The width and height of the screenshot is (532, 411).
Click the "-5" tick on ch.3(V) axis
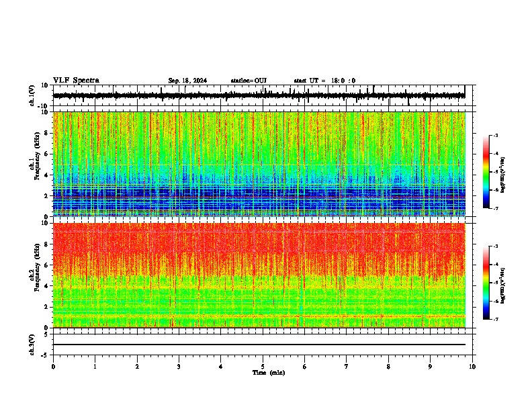click(46, 355)
